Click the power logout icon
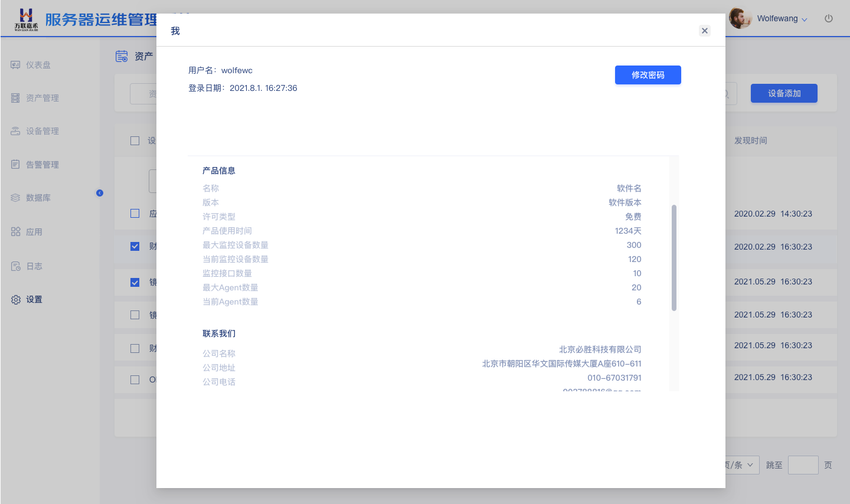 pos(829,18)
